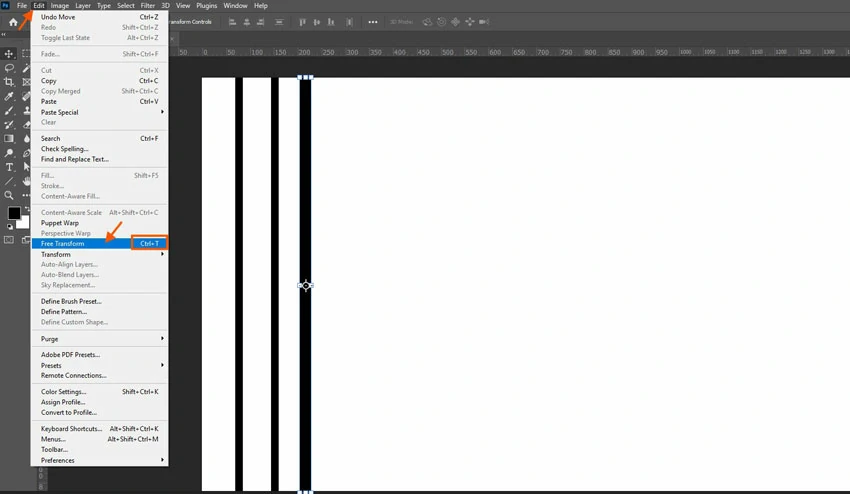Select the Move tool
The image size is (850, 494).
(9, 54)
